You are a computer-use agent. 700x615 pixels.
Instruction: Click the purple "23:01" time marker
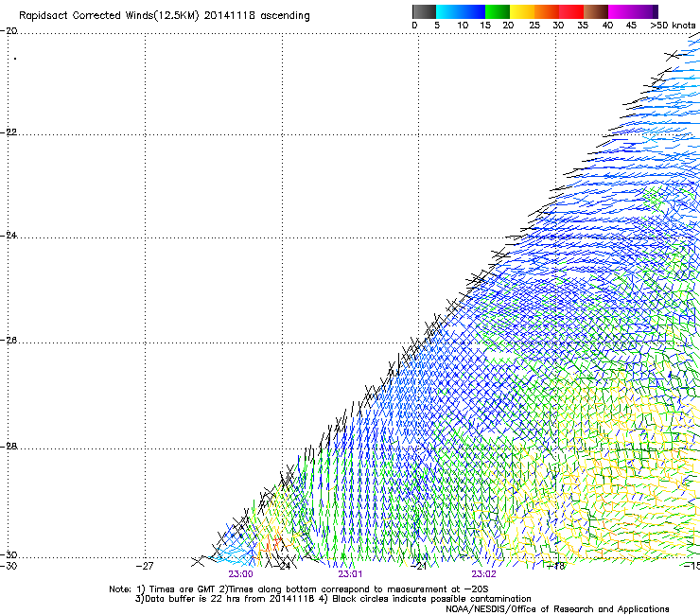(x=350, y=574)
